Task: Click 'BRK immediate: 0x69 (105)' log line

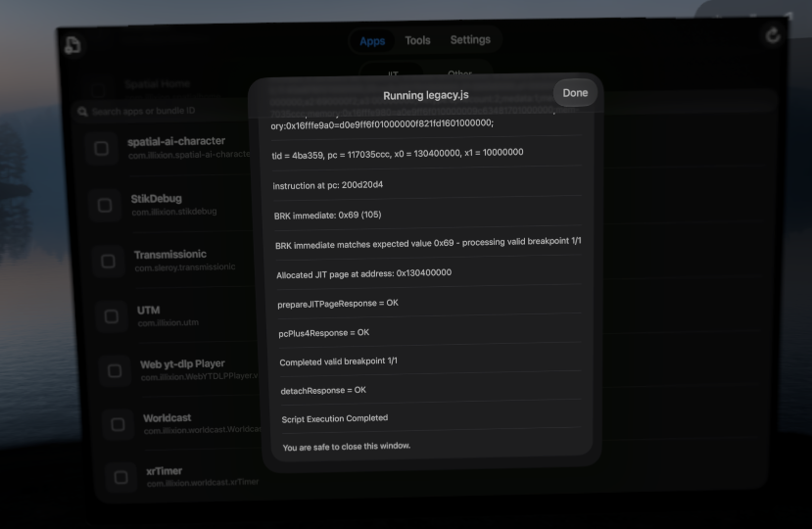Action: 328,215
